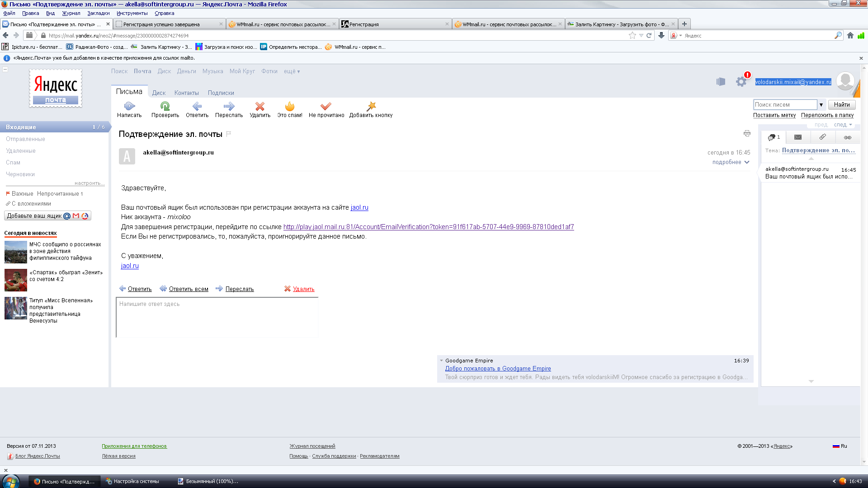The height and width of the screenshot is (488, 868).
Task: Check for new mail with Проверить
Action: (x=165, y=106)
